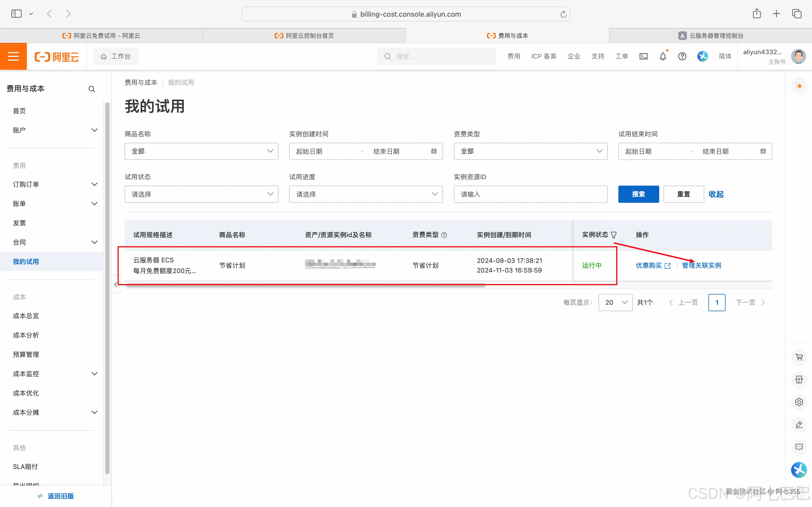Click the 实例资源ID input field
Viewport: 812px width, 507px height.
pyautogui.click(x=530, y=194)
